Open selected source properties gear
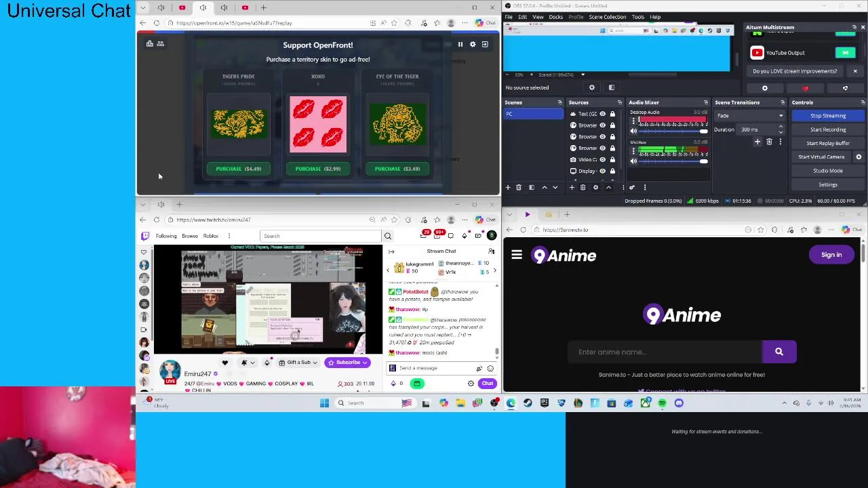This screenshot has height=488, width=868. (x=595, y=188)
